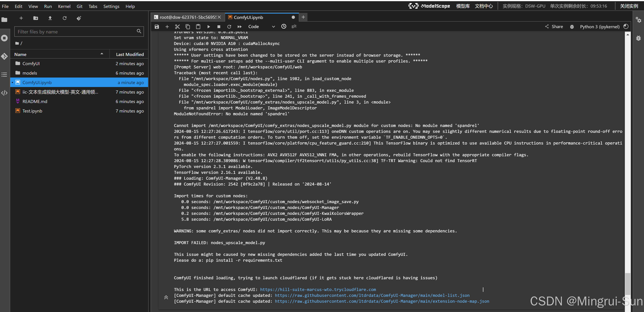
Task: Open the Git sidebar panel icon
Action: (4, 56)
